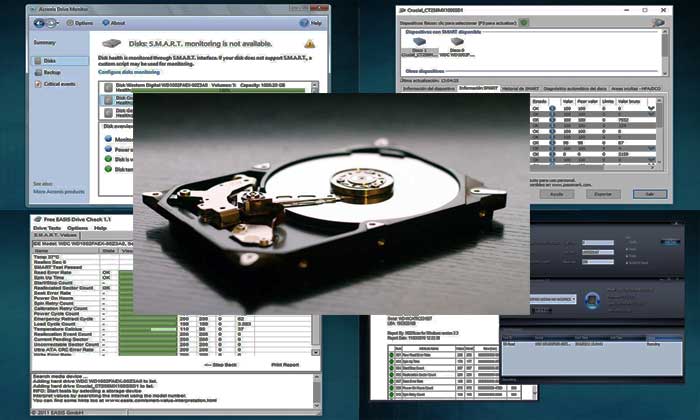
Task: Switch to Información SMART tab
Action: click(x=478, y=88)
